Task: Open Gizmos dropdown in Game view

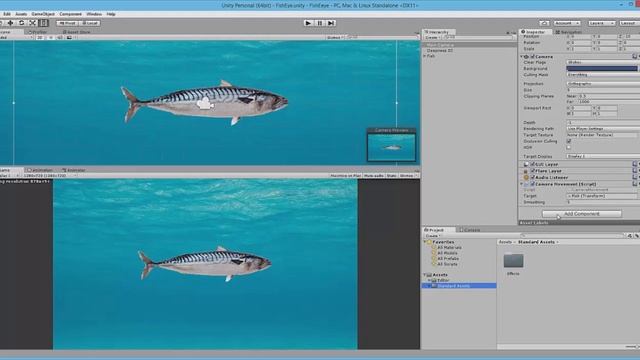Action: coord(408,176)
